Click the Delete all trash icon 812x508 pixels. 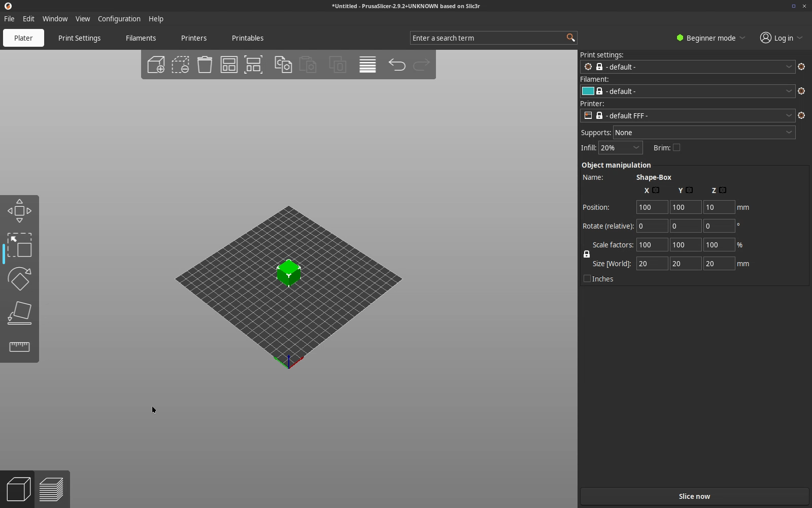click(205, 65)
